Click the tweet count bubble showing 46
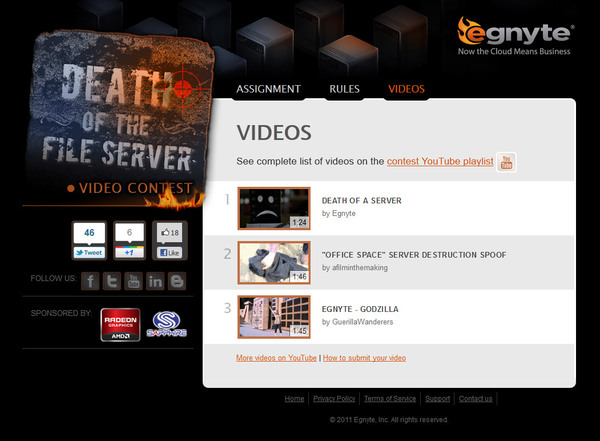 (x=89, y=233)
